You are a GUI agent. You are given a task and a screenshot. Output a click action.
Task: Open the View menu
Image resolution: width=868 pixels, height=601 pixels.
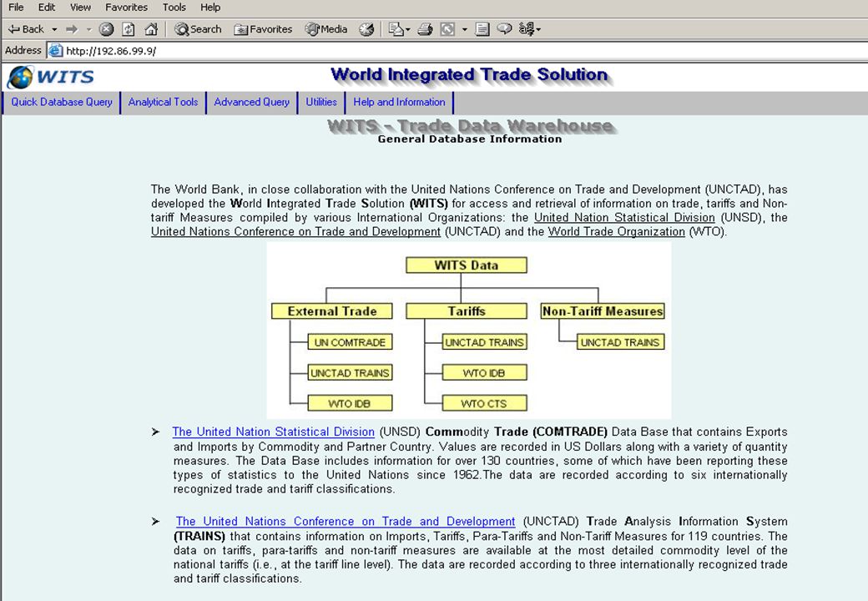pyautogui.click(x=80, y=8)
